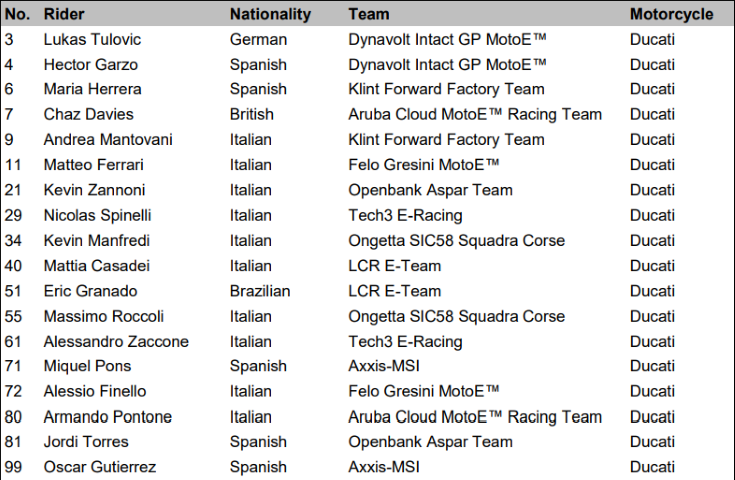This screenshot has width=735, height=480.
Task: Click Brazilian nationality for Eric Granado
Action: (x=260, y=292)
